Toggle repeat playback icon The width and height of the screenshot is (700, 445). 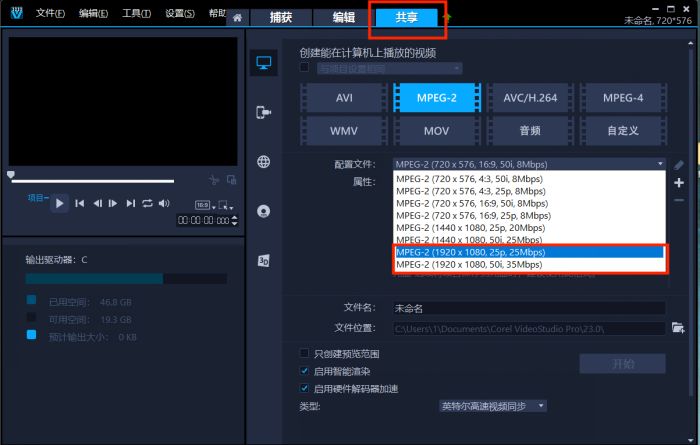[x=147, y=204]
